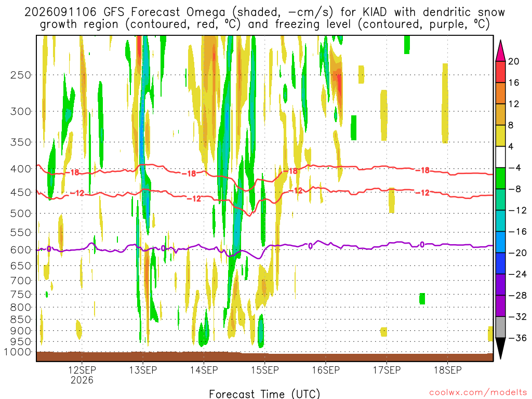This screenshot has width=532, height=399.
Task: Select the gray swatch near -36
Action: pyautogui.click(x=500, y=327)
